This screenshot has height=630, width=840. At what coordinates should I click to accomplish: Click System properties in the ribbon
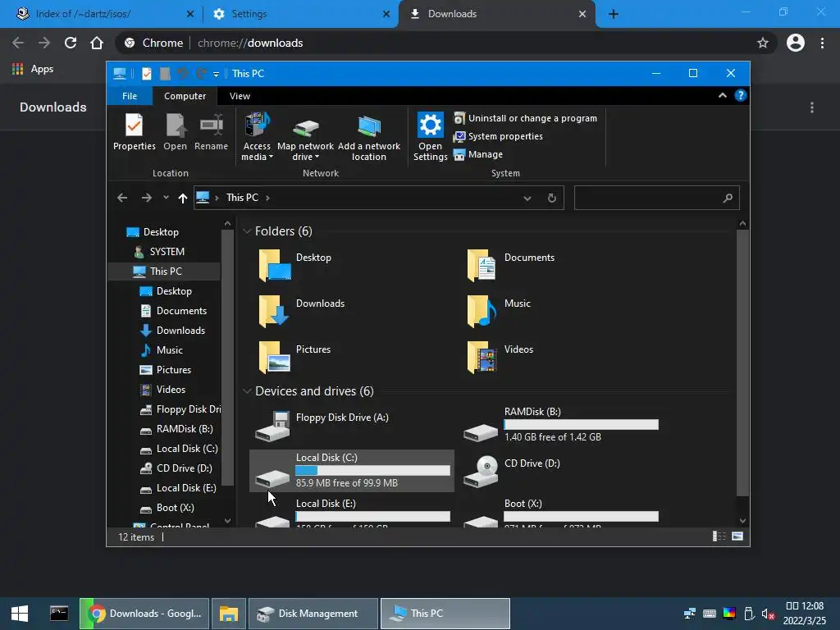tap(498, 137)
